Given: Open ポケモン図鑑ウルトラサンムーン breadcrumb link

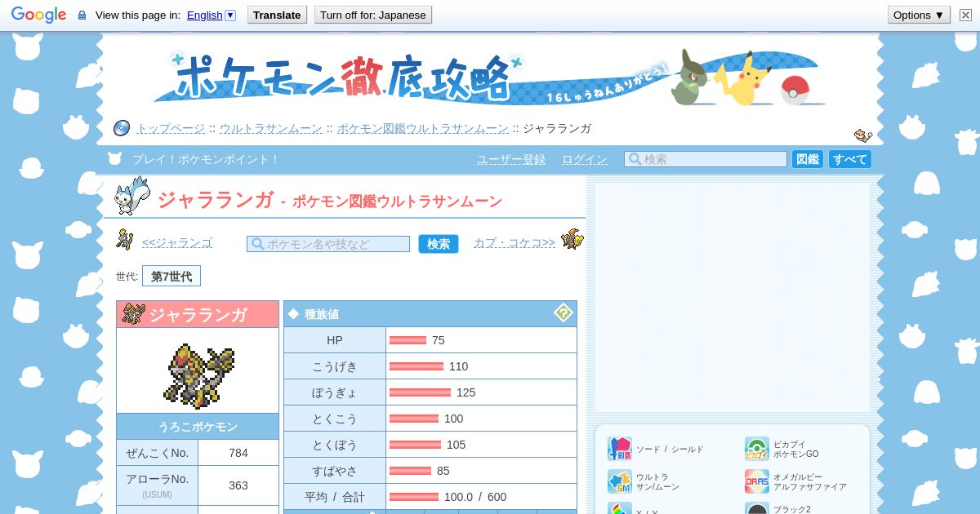Looking at the screenshot, I should pos(422,128).
